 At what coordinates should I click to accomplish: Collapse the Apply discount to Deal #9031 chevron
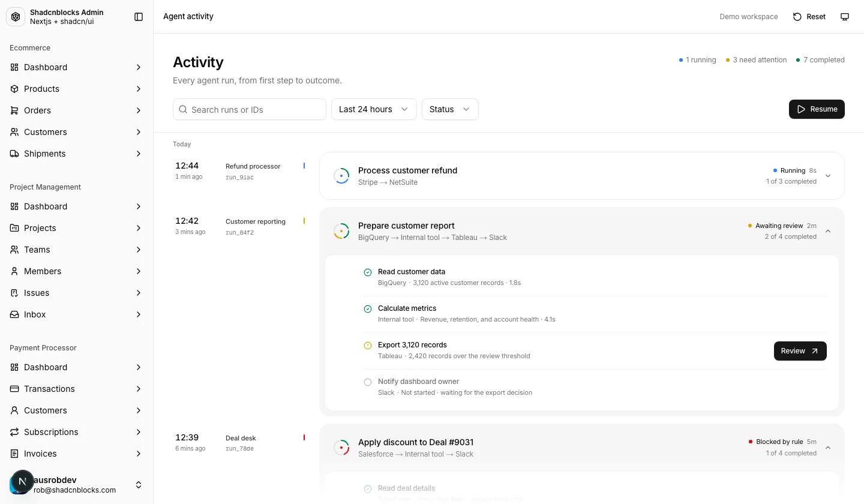828,448
